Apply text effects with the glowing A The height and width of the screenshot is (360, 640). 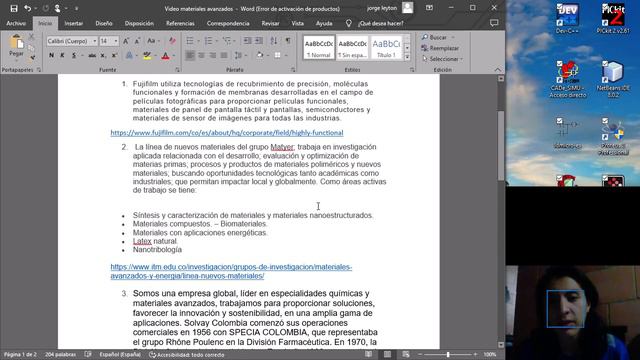pos(129,56)
